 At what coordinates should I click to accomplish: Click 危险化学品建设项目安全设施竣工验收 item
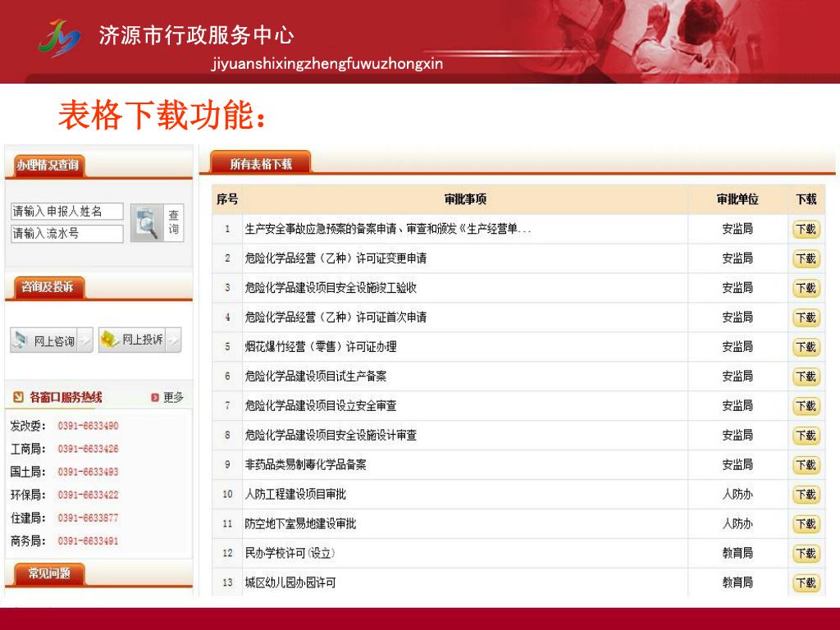pos(331,288)
